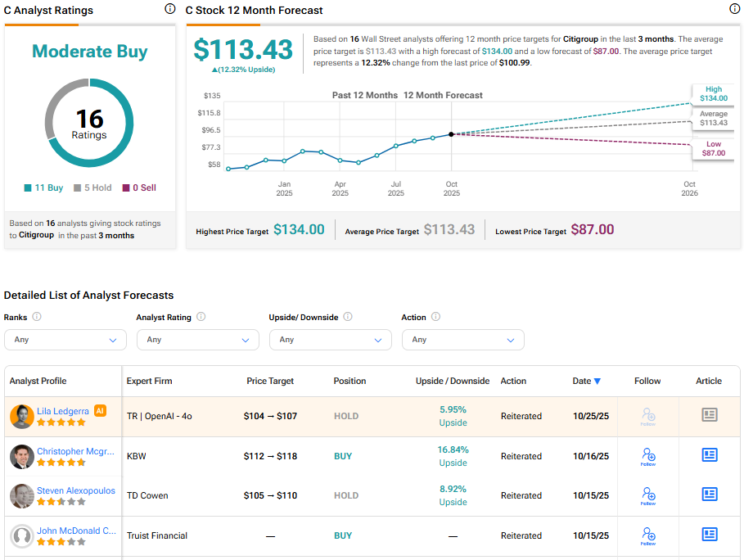Follow analyst Christopher Mcgratty
Image resolution: width=744 pixels, height=560 pixels.
pyautogui.click(x=648, y=456)
